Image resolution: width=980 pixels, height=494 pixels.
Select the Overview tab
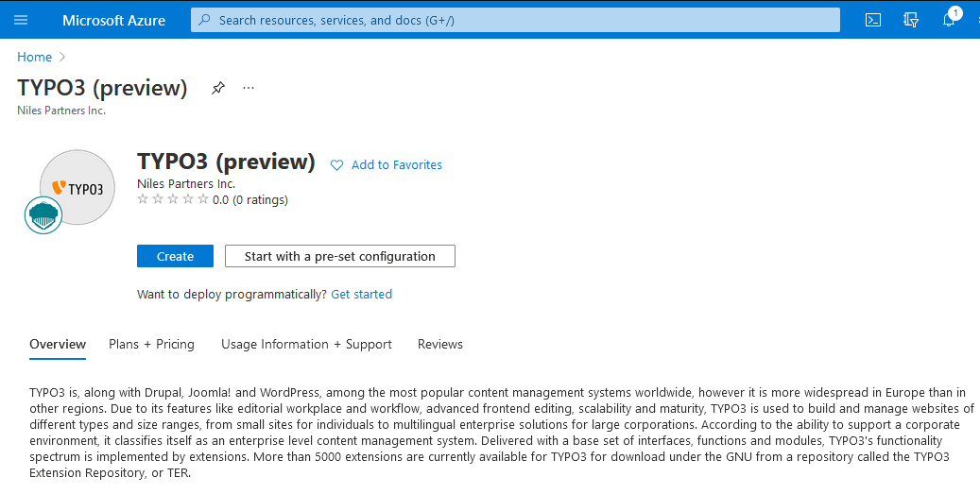58,345
